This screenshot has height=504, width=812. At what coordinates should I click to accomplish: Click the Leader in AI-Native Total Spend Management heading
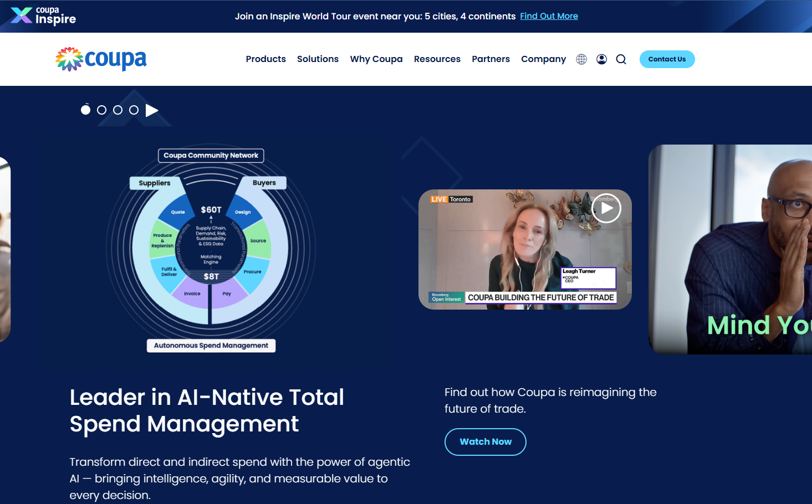click(x=207, y=410)
